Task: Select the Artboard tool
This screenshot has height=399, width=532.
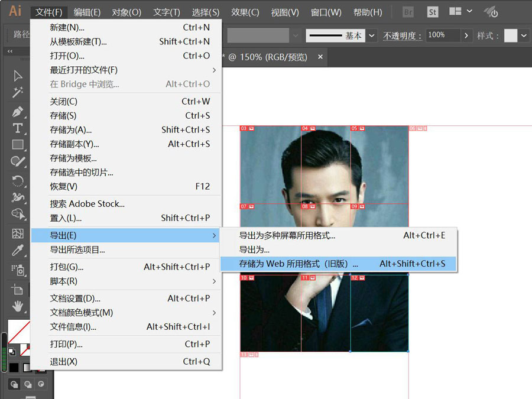Action: tap(17, 290)
